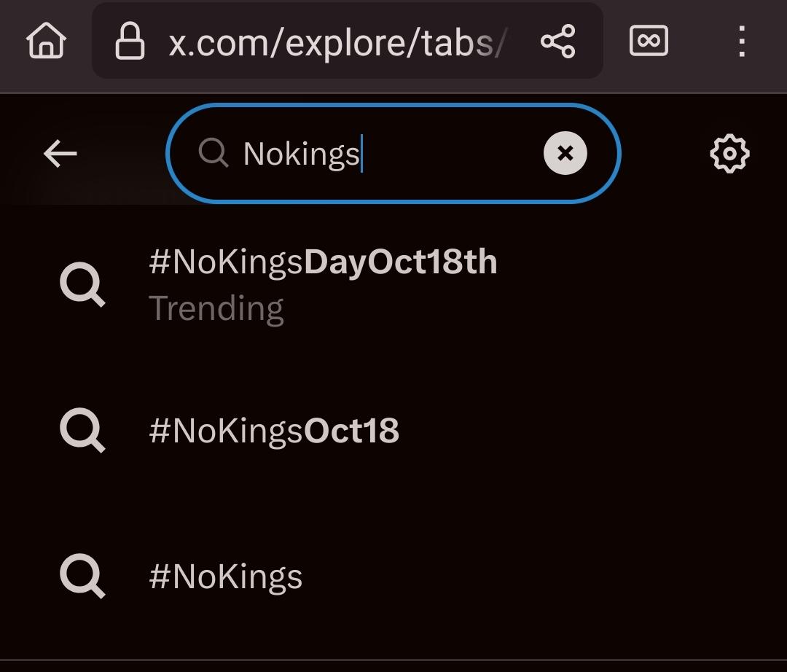Click the magnifier inside the search box
The image size is (787, 672).
pyautogui.click(x=214, y=154)
